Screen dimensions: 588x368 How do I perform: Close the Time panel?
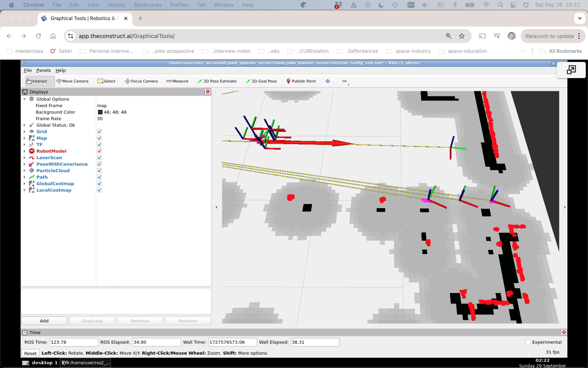click(564, 332)
